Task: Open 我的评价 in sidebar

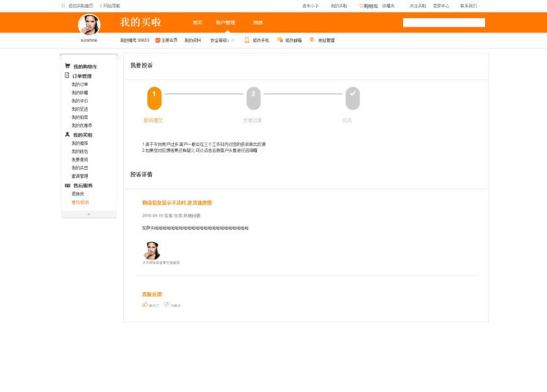Action: point(80,101)
